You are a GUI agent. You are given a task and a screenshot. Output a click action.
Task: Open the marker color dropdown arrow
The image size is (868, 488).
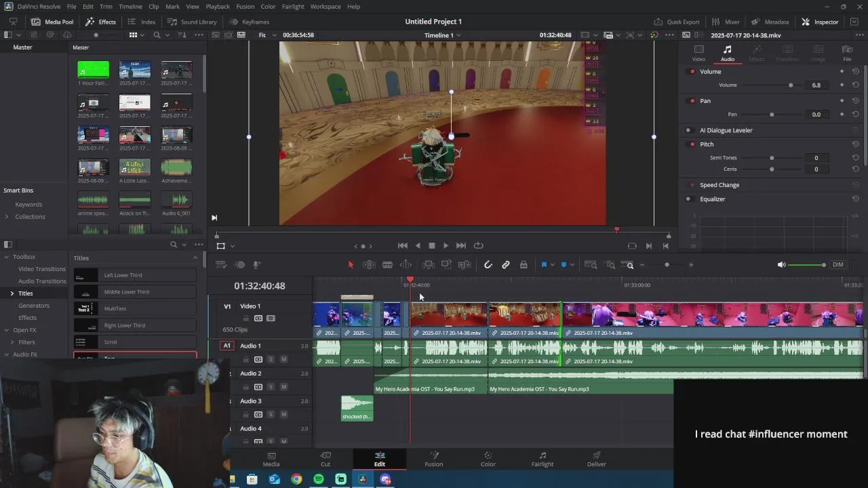pyautogui.click(x=572, y=265)
